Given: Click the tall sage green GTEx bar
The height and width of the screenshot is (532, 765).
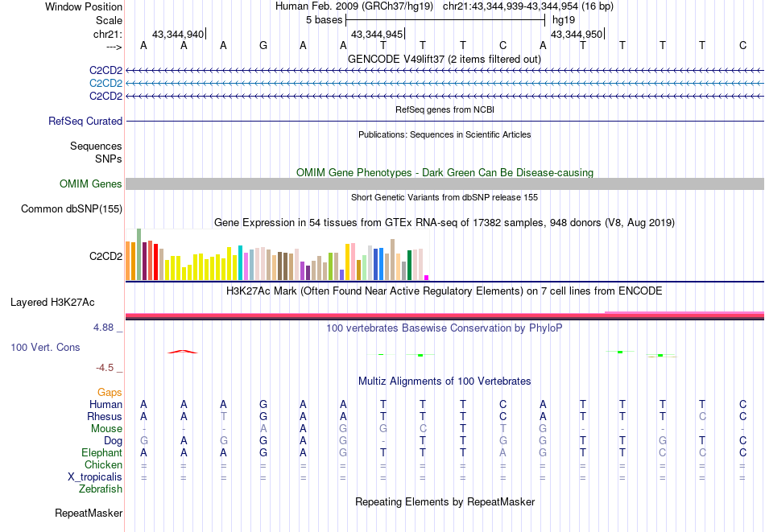Looking at the screenshot, I should (x=139, y=254).
